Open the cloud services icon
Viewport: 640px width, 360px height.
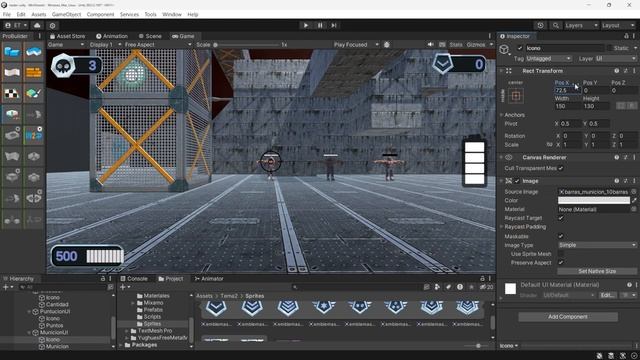37,25
